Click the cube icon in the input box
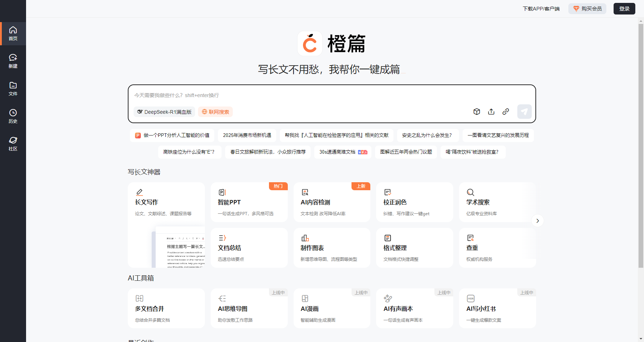The width and height of the screenshot is (644, 342). pos(476,112)
